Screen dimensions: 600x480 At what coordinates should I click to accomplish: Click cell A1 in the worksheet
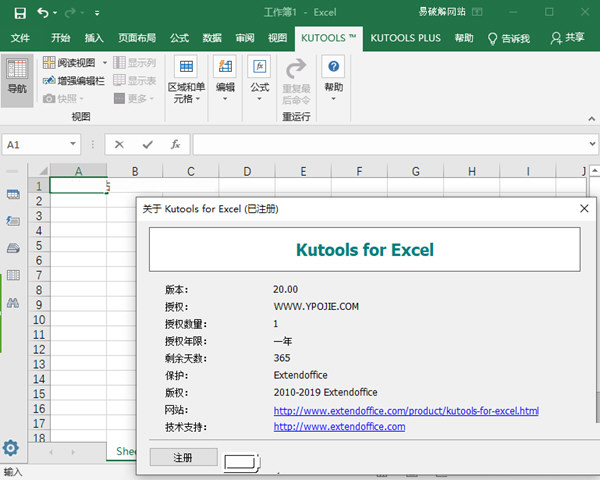click(78, 186)
